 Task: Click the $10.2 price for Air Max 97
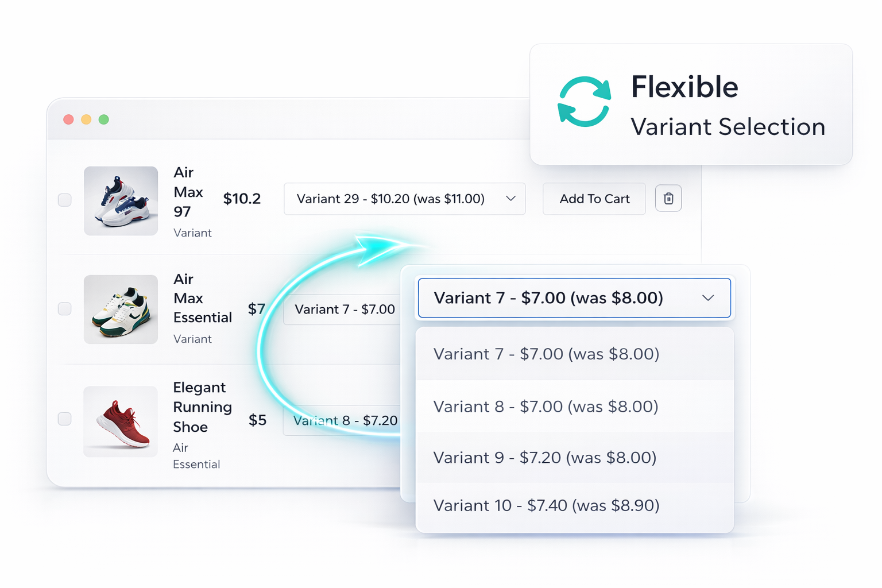[x=242, y=199]
